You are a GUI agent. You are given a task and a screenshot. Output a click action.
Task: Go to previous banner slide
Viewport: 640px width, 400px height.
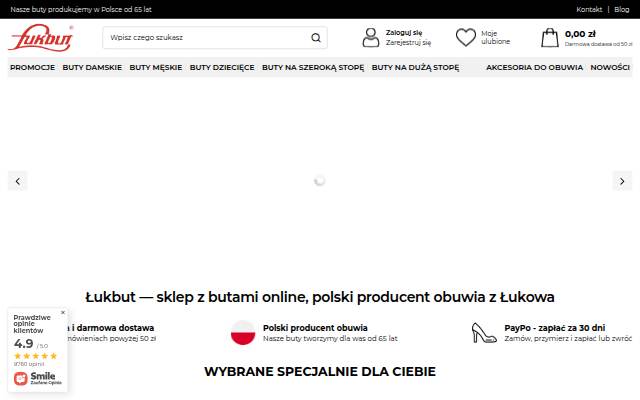18,181
